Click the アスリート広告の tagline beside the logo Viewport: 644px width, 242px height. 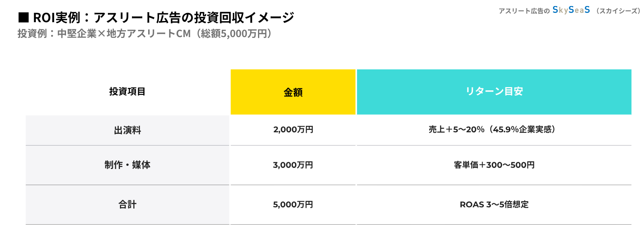coord(524,11)
